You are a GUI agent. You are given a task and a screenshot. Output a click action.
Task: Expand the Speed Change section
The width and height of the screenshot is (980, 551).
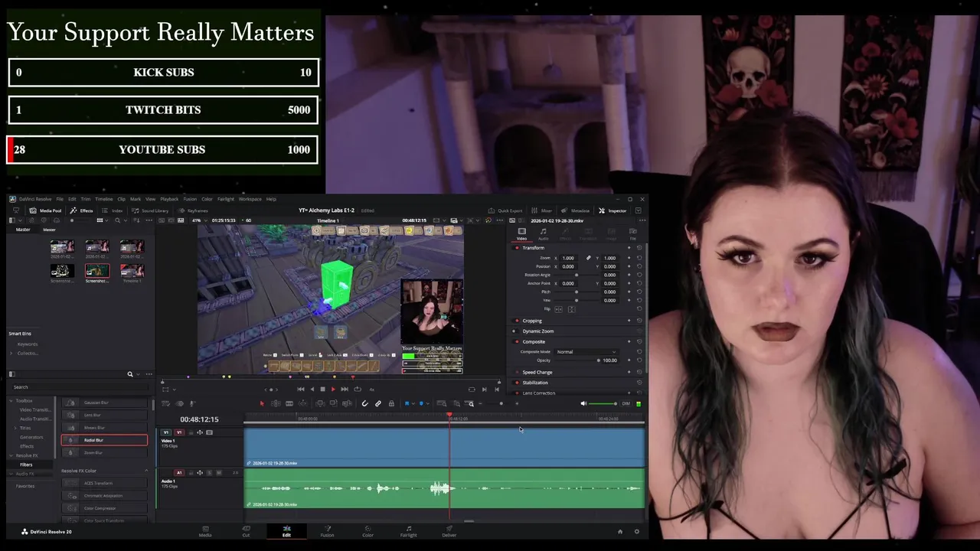pyautogui.click(x=537, y=372)
